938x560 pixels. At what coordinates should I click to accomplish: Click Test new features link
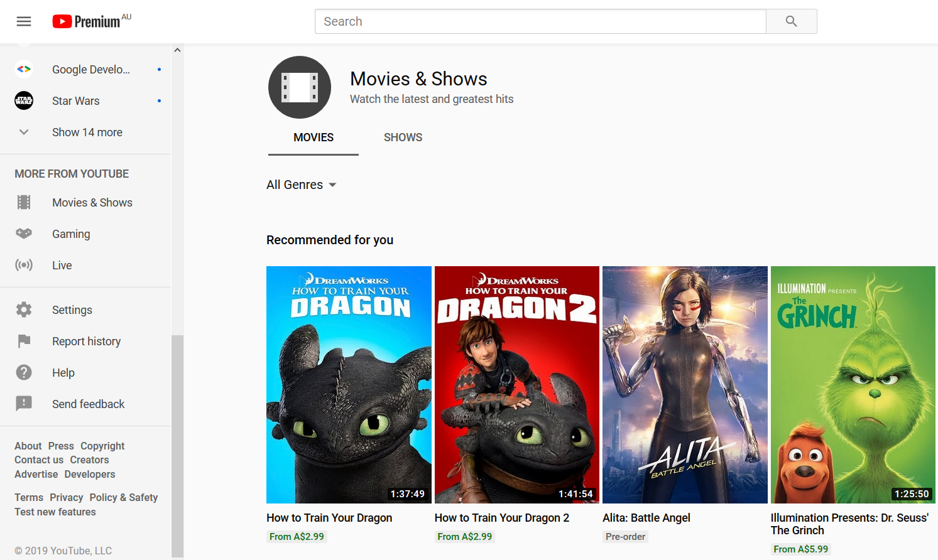click(55, 512)
